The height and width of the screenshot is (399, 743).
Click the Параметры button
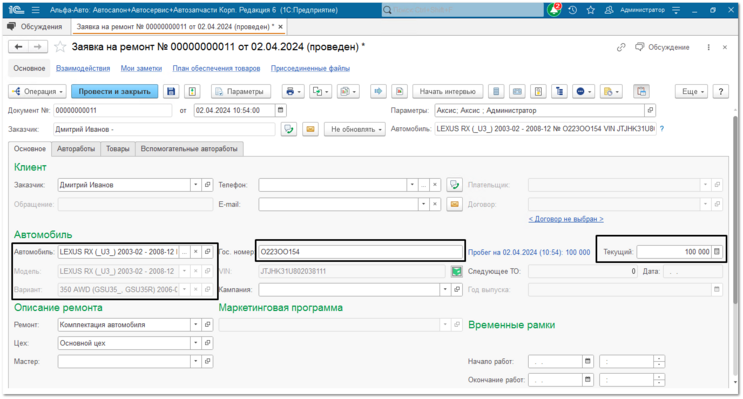tap(241, 91)
